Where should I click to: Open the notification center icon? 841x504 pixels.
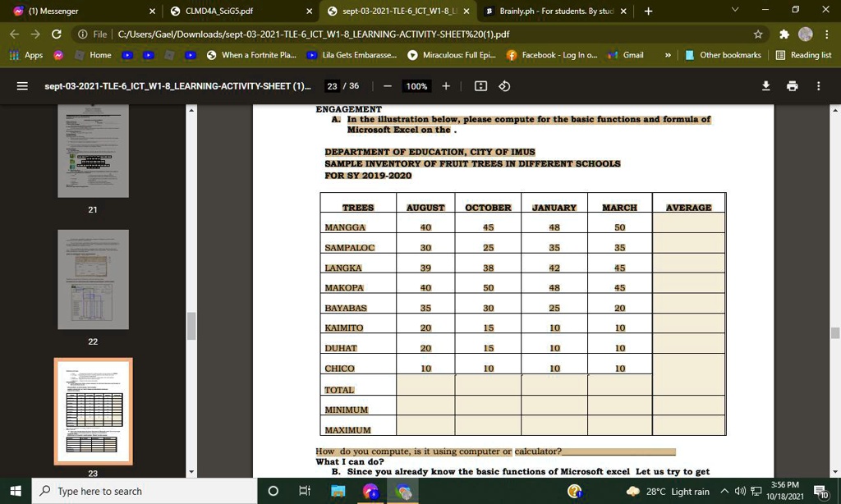(x=821, y=491)
